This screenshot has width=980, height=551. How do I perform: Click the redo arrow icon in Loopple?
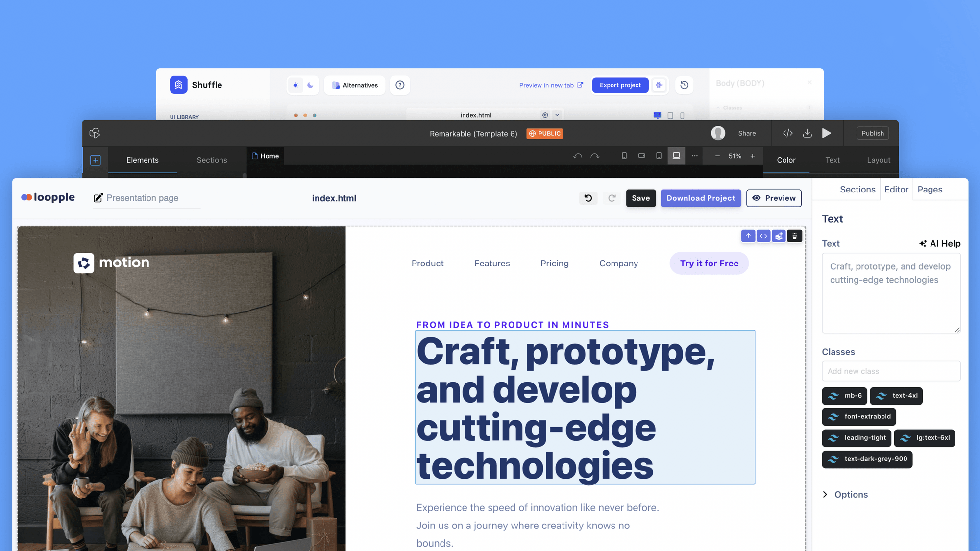pyautogui.click(x=611, y=198)
